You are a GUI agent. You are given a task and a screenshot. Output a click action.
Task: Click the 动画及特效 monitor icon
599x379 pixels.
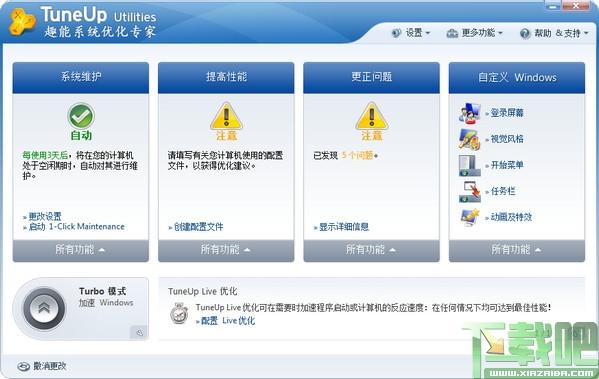(x=469, y=217)
